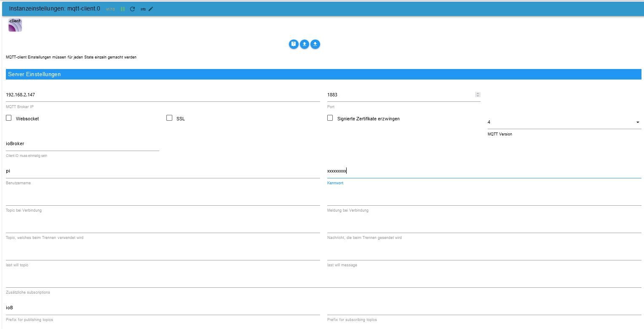Click the Port number stepper arrows
The height and width of the screenshot is (329, 644).
click(x=478, y=95)
